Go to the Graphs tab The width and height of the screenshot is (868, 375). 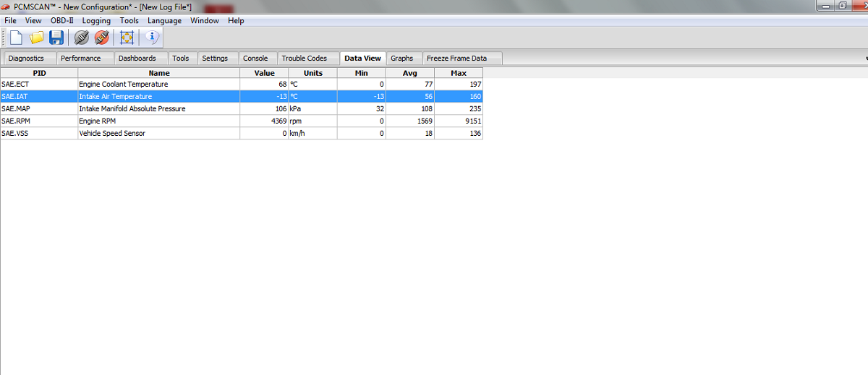(x=401, y=59)
